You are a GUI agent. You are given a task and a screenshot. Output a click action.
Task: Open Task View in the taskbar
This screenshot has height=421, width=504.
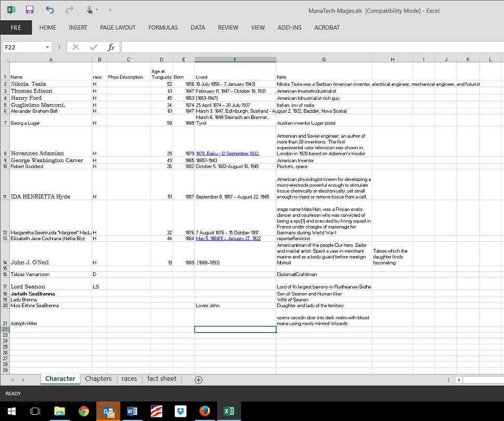pos(35,411)
